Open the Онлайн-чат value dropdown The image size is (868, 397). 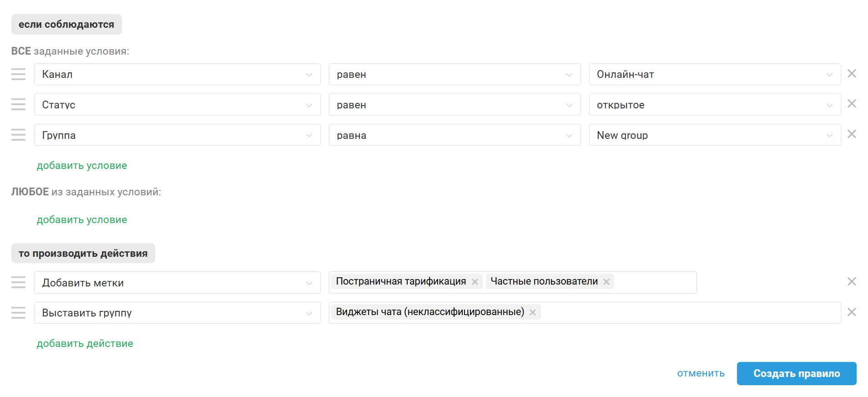715,74
